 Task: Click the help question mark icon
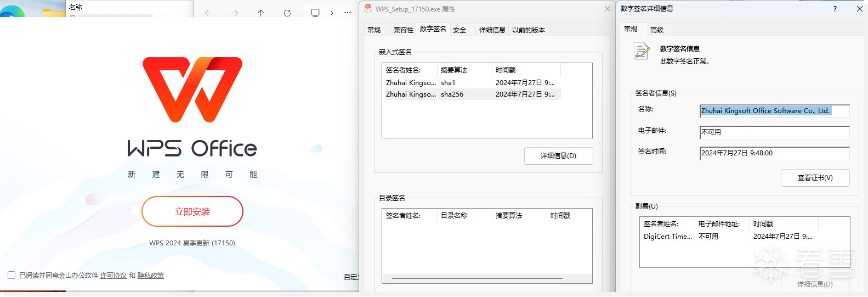(835, 9)
